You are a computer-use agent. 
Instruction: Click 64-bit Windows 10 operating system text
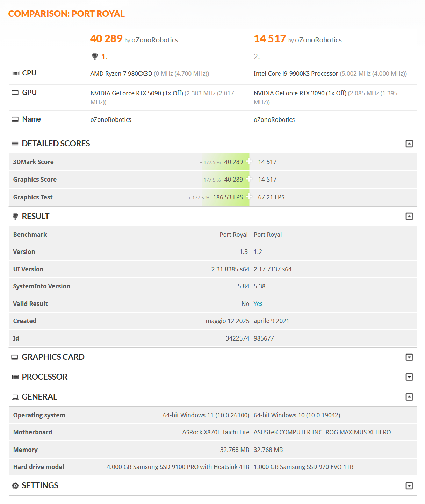point(297,415)
